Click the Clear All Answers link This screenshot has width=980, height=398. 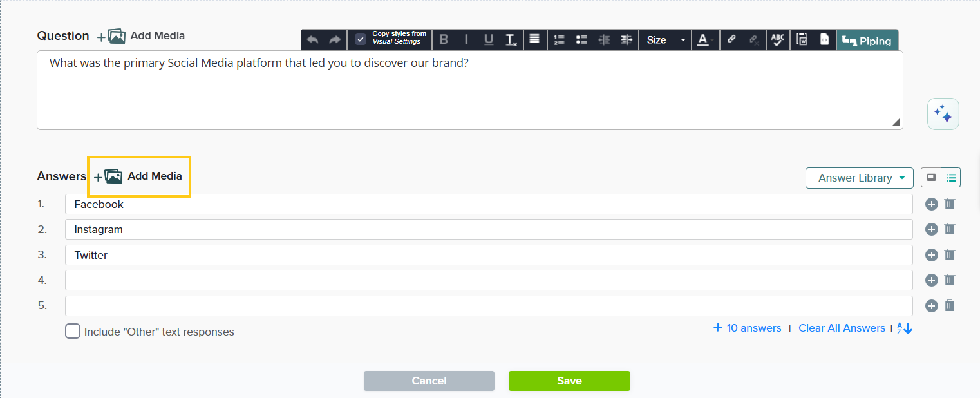[x=842, y=328]
